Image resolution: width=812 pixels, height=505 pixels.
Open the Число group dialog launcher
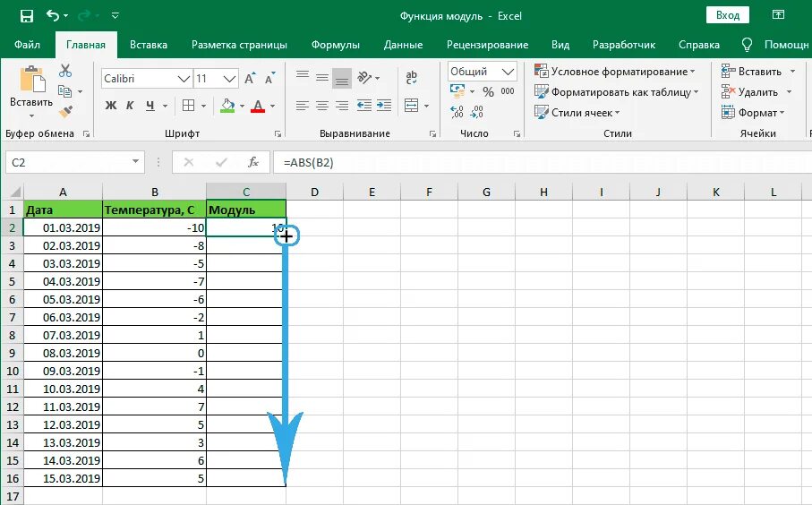coord(517,134)
